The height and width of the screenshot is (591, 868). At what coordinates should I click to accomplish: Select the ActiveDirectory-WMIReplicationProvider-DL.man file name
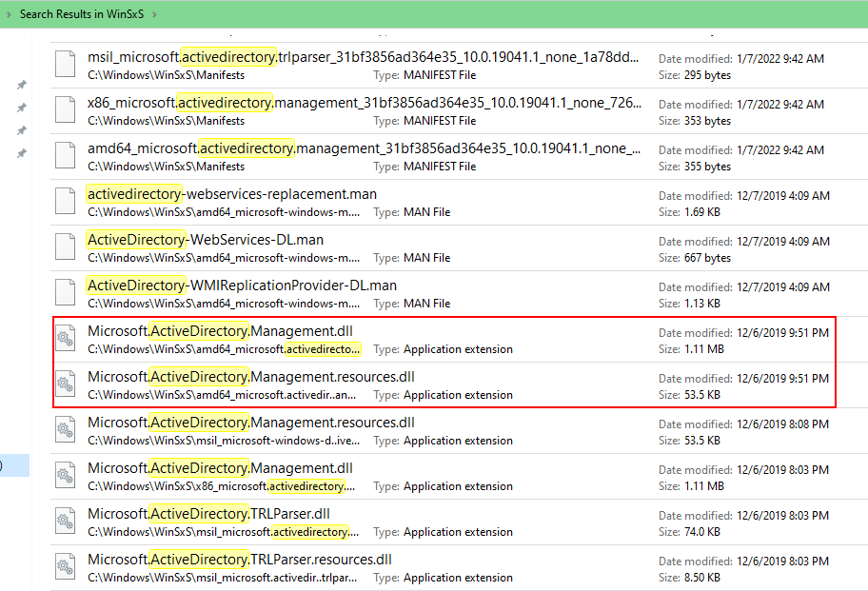coord(242,286)
